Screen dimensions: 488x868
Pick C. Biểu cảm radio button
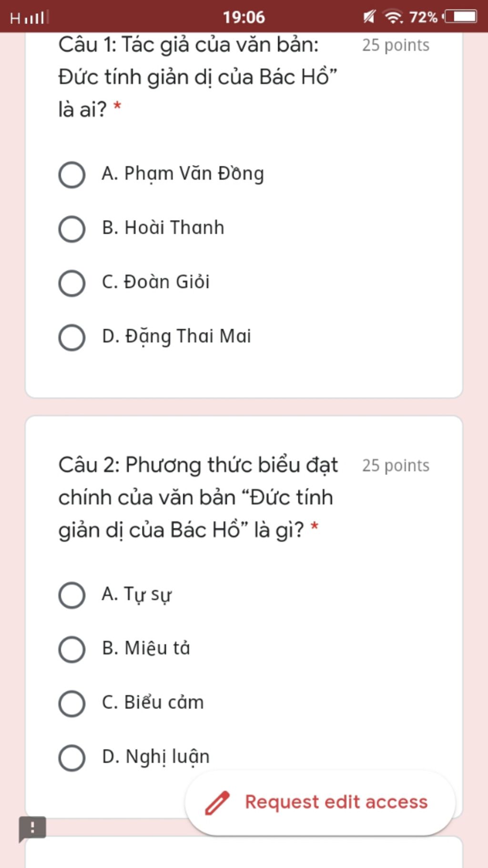[x=72, y=703]
